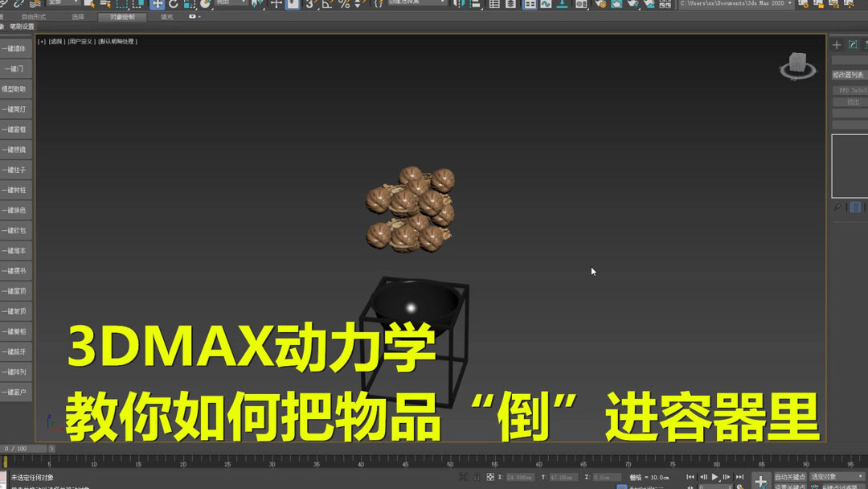Activate the Select and Scale tool
This screenshot has width=868, height=489.
click(x=190, y=6)
